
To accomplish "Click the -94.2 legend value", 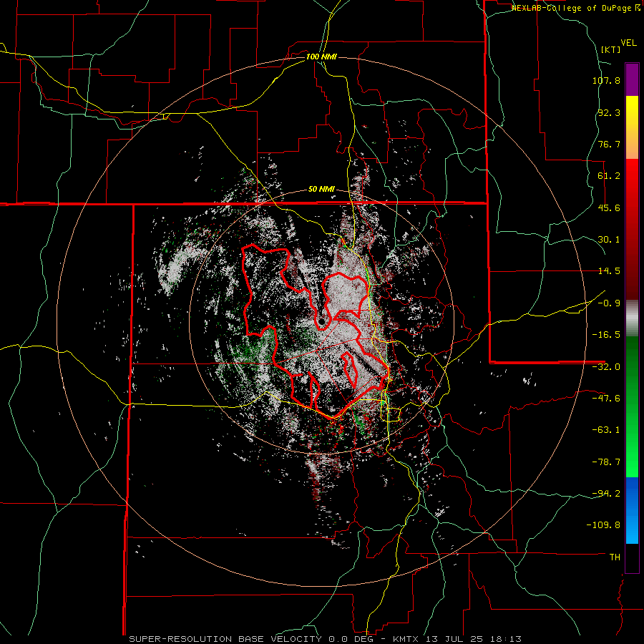I will [x=606, y=494].
